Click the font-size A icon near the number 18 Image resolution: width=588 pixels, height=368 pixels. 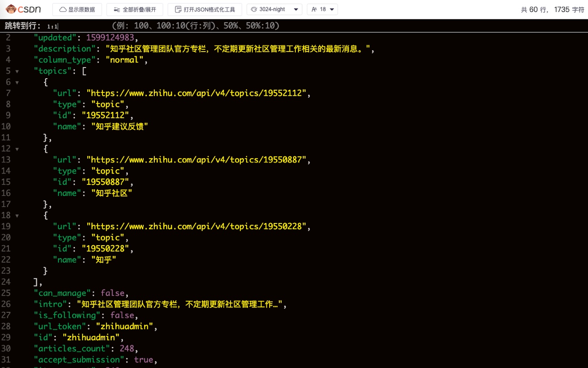tap(315, 9)
